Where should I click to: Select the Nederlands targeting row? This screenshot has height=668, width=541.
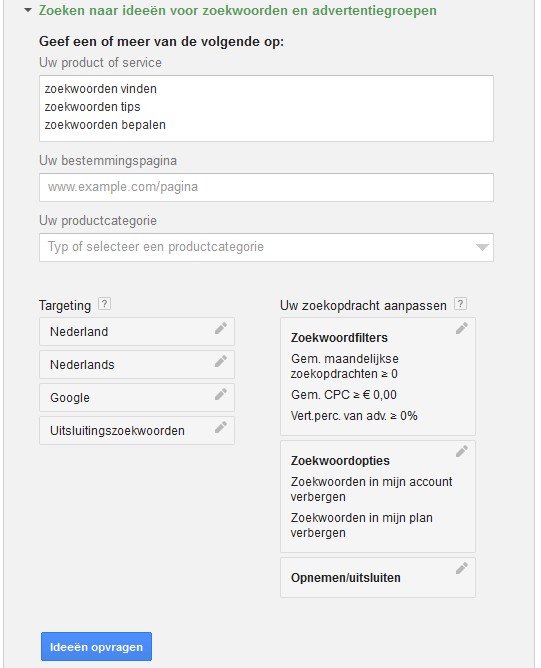pyautogui.click(x=137, y=365)
